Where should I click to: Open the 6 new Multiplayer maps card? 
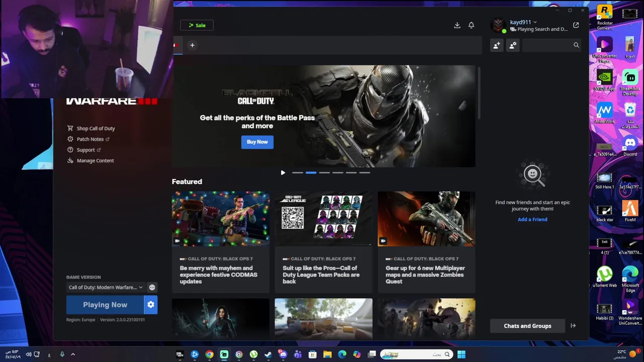pyautogui.click(x=427, y=241)
